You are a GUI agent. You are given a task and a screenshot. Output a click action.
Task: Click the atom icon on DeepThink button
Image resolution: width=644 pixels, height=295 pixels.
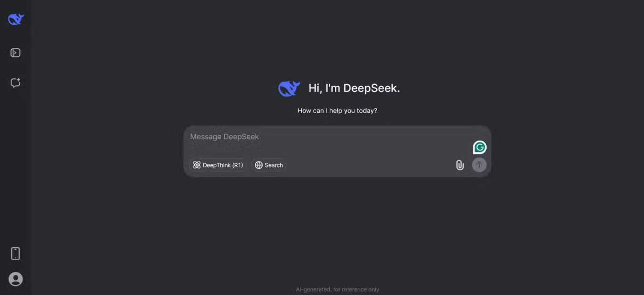tap(197, 165)
